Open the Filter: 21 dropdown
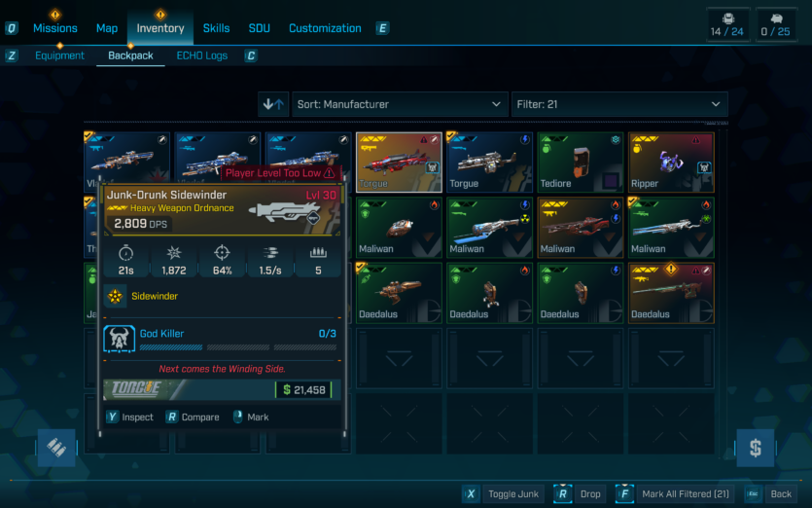The height and width of the screenshot is (508, 812). pos(619,104)
